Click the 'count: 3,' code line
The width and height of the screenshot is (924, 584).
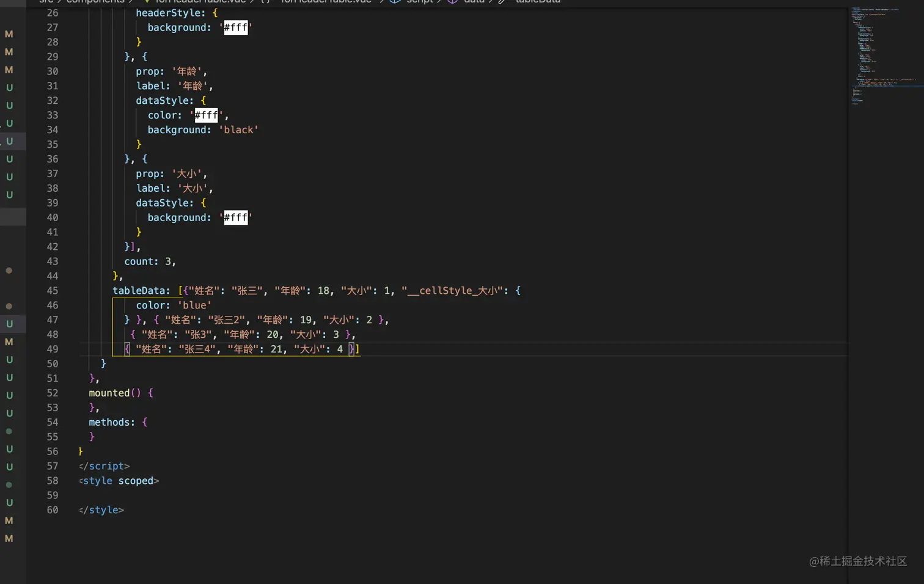click(x=150, y=261)
